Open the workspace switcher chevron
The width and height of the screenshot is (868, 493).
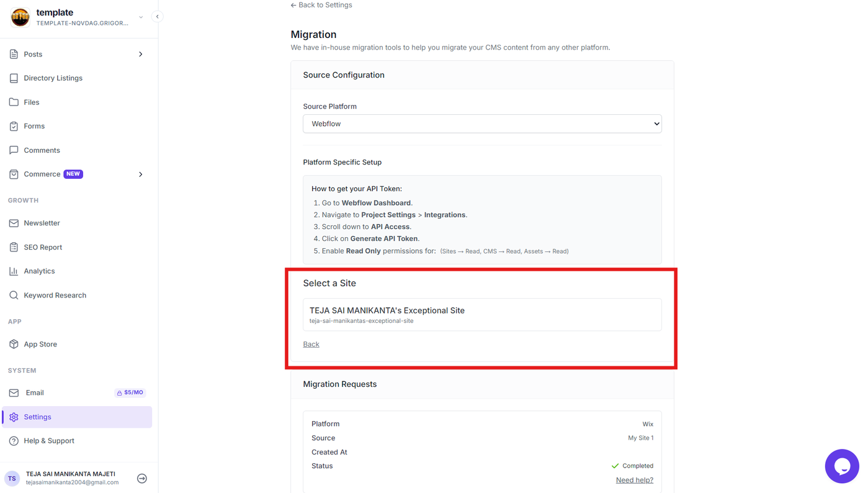[141, 17]
